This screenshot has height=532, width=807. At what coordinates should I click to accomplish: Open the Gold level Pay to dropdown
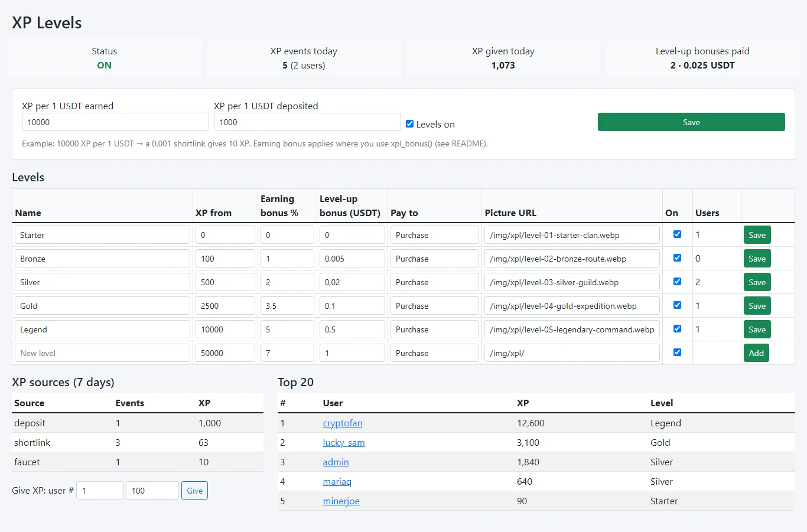tap(435, 306)
